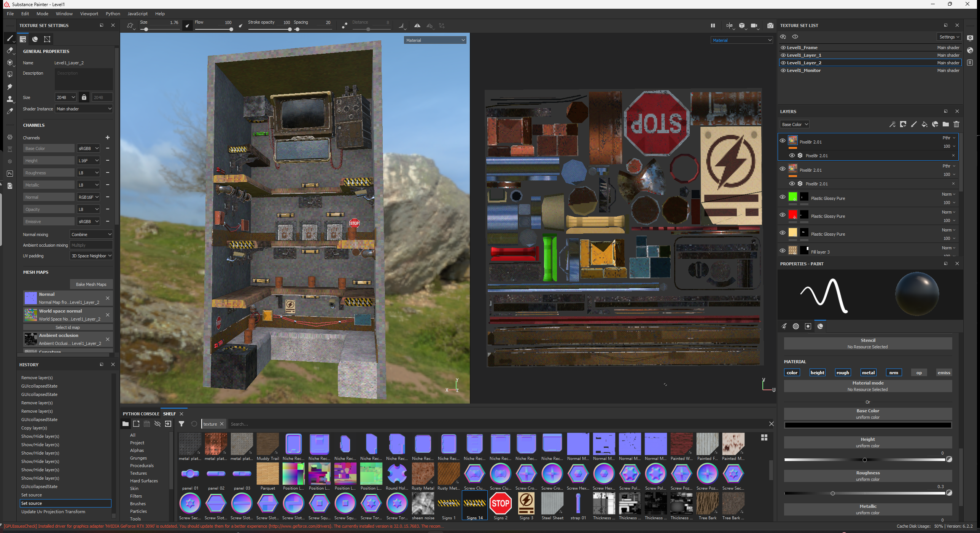Click the delete layer trash icon
The height and width of the screenshot is (533, 980).
[956, 124]
